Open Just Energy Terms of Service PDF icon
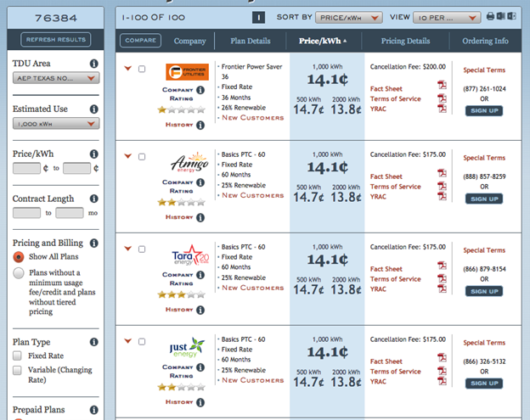The image size is (530, 420). pos(443,371)
